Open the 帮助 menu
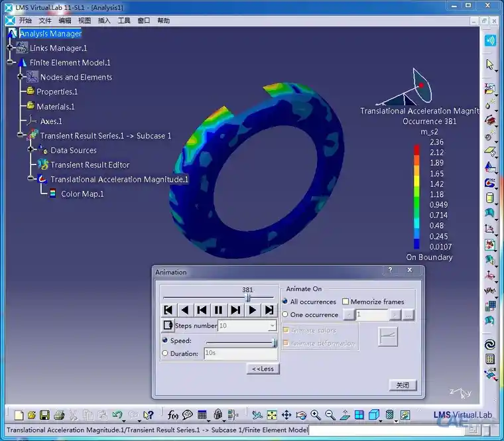This screenshot has height=441, width=504. [x=163, y=21]
